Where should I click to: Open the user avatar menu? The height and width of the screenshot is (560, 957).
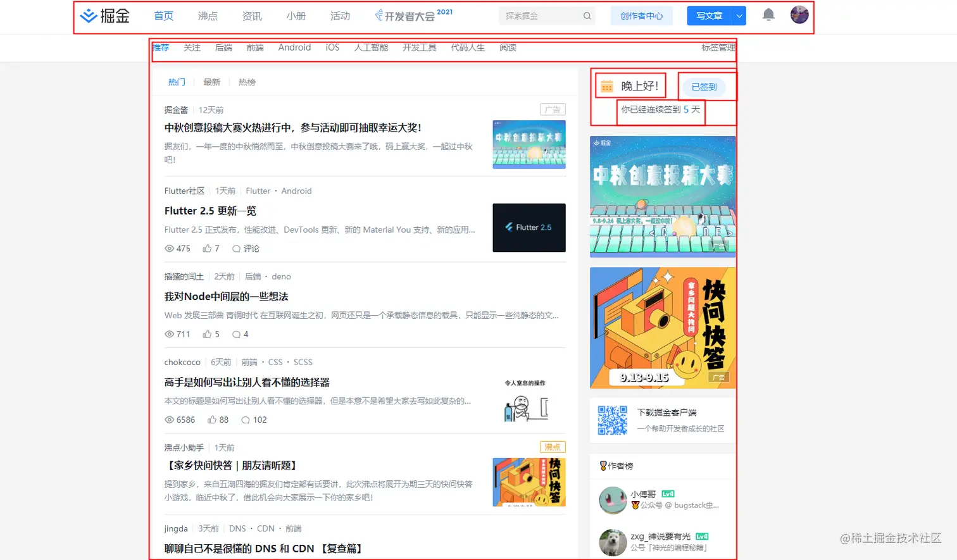click(x=799, y=15)
